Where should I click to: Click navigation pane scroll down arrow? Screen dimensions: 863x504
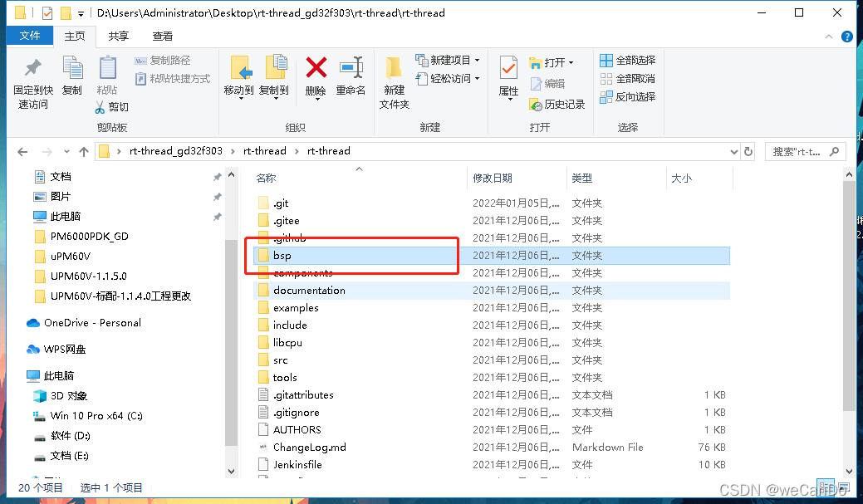point(231,472)
